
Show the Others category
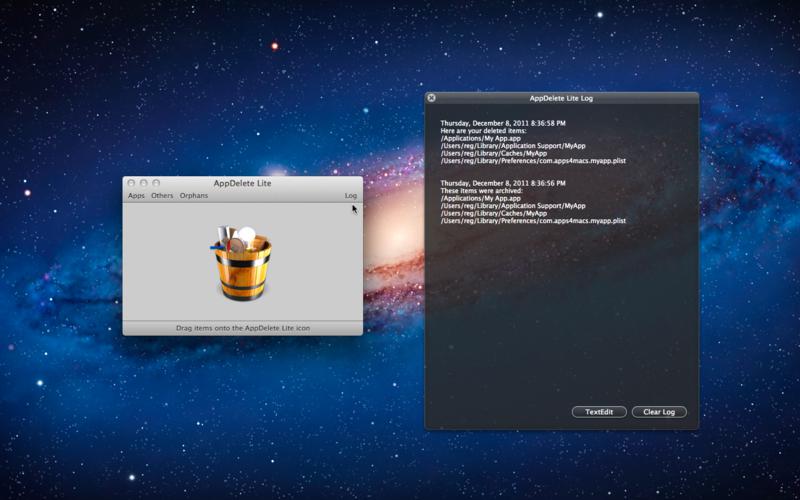click(162, 196)
